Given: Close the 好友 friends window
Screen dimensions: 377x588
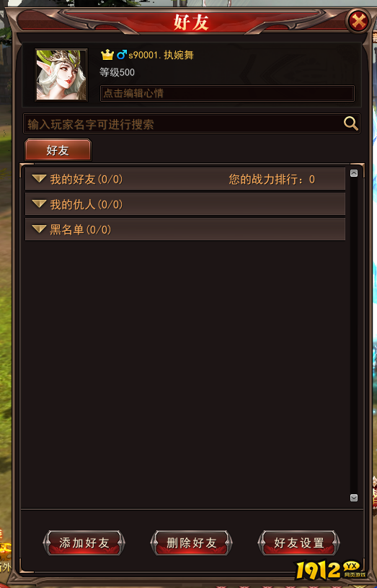Looking at the screenshot, I should click(358, 21).
